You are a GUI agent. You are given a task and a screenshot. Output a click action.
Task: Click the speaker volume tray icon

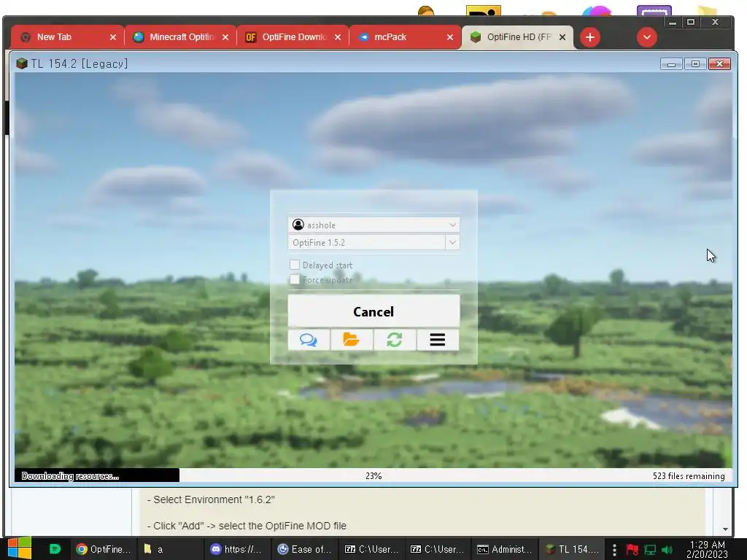pyautogui.click(x=667, y=550)
